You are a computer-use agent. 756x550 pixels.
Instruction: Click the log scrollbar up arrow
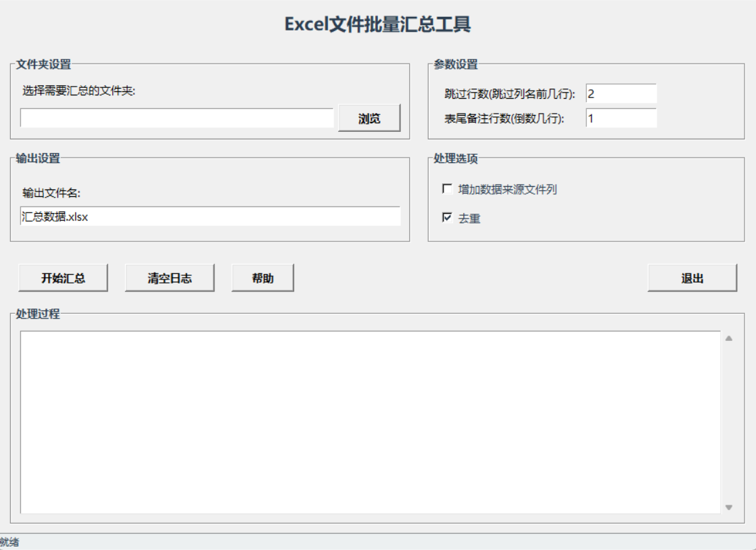tap(729, 339)
